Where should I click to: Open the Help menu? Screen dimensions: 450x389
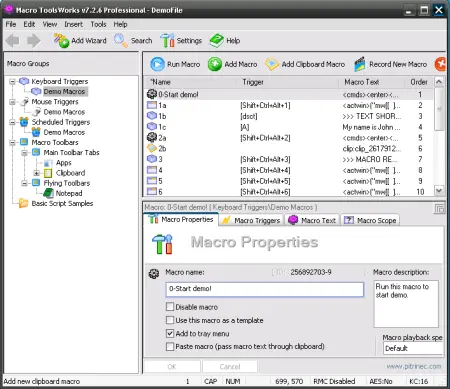[x=120, y=24]
